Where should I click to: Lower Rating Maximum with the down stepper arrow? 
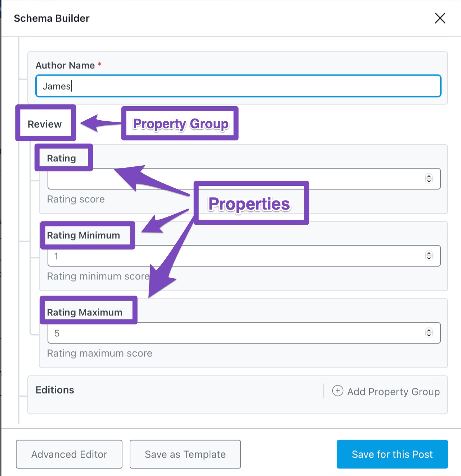point(429,335)
